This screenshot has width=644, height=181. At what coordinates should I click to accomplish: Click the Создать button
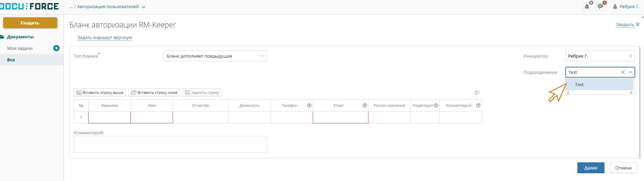(x=30, y=23)
